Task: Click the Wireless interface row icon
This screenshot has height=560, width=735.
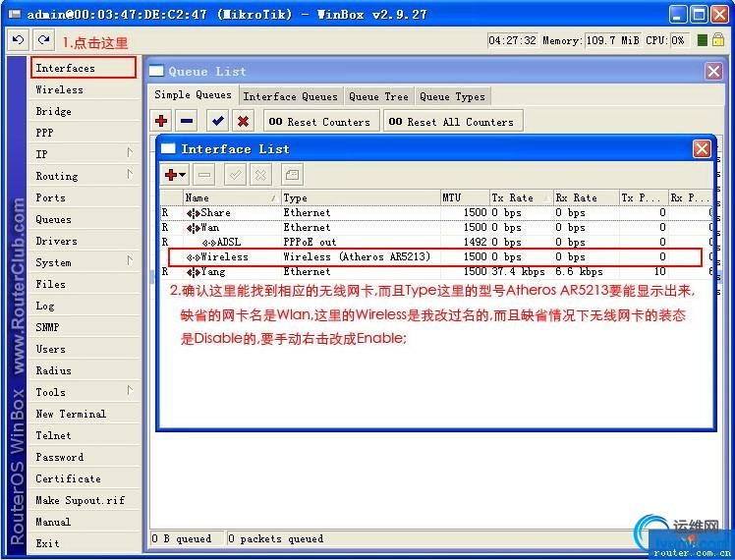Action: pos(194,257)
